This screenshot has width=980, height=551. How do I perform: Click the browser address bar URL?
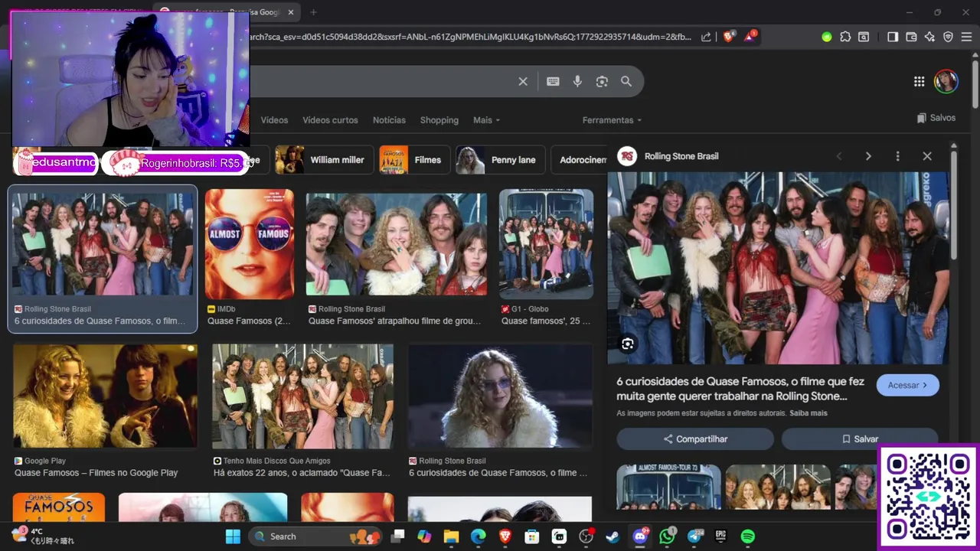pos(471,37)
